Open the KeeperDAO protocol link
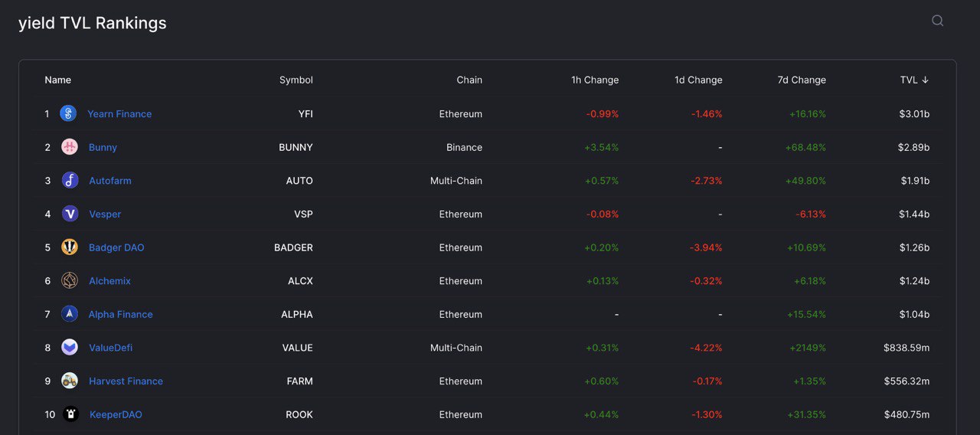The image size is (980, 435). pyautogui.click(x=116, y=414)
